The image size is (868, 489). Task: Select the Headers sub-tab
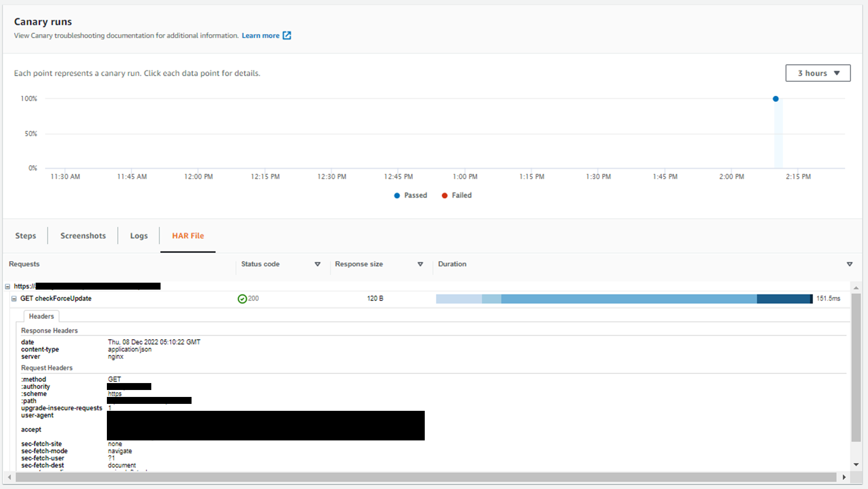(41, 316)
